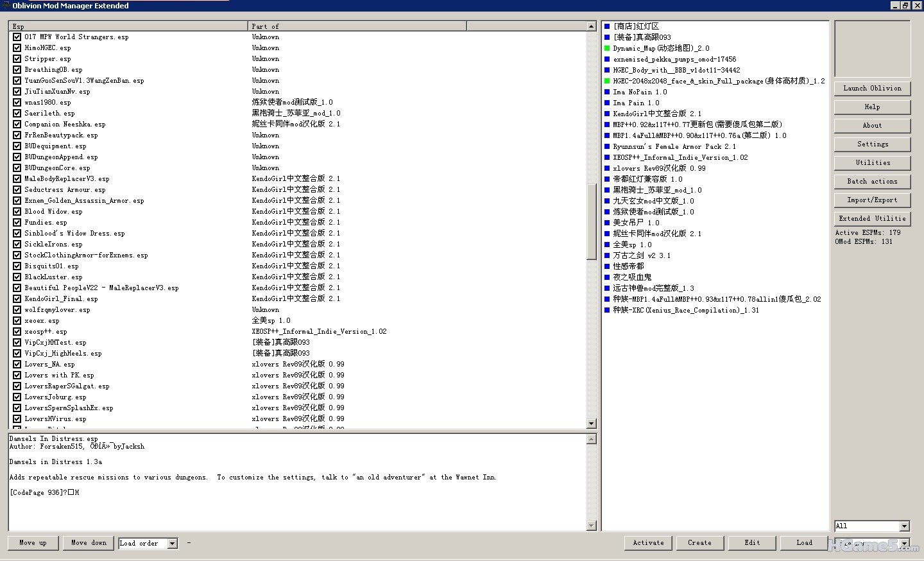Click blue square beside Ryunnsun's Female Armor Pack

(x=607, y=146)
